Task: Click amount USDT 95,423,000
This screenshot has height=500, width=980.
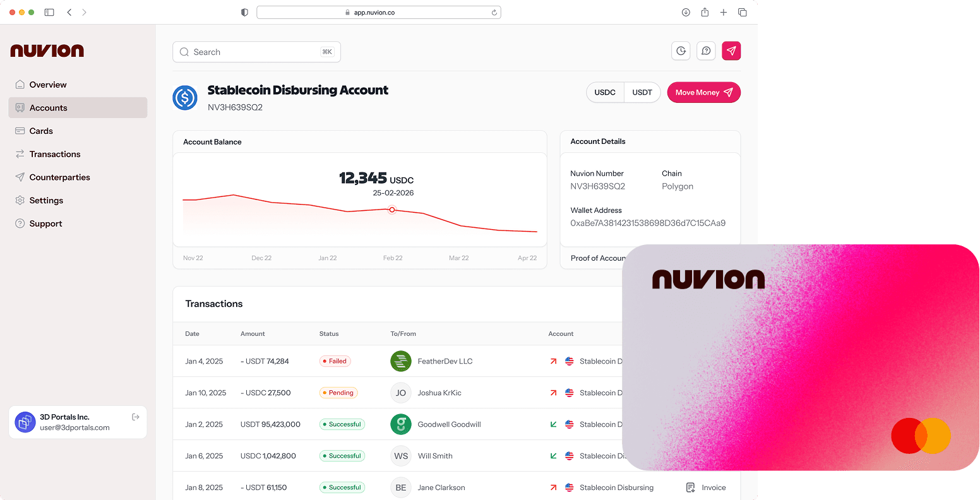Action: [270, 424]
